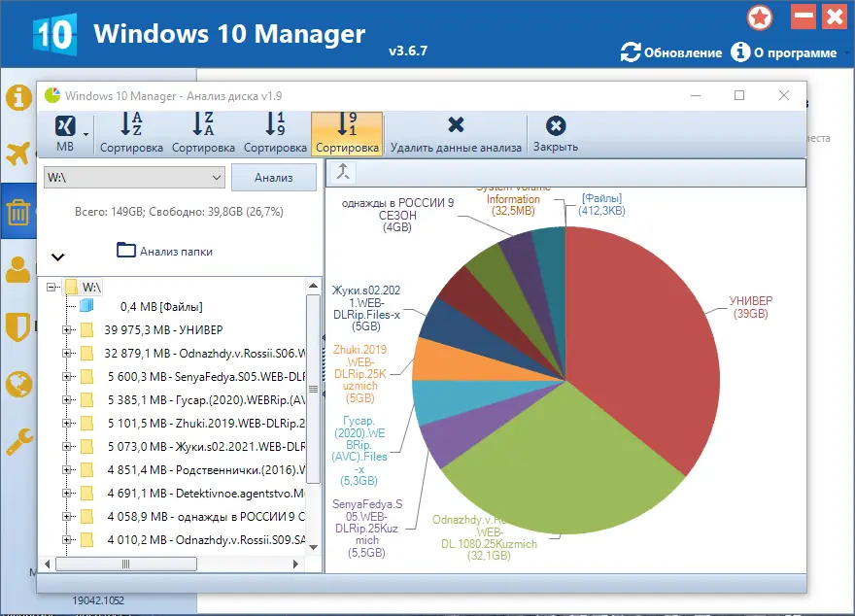Open the MB units dropdown arrow
Viewport: 855px width, 616px height.
click(x=86, y=133)
